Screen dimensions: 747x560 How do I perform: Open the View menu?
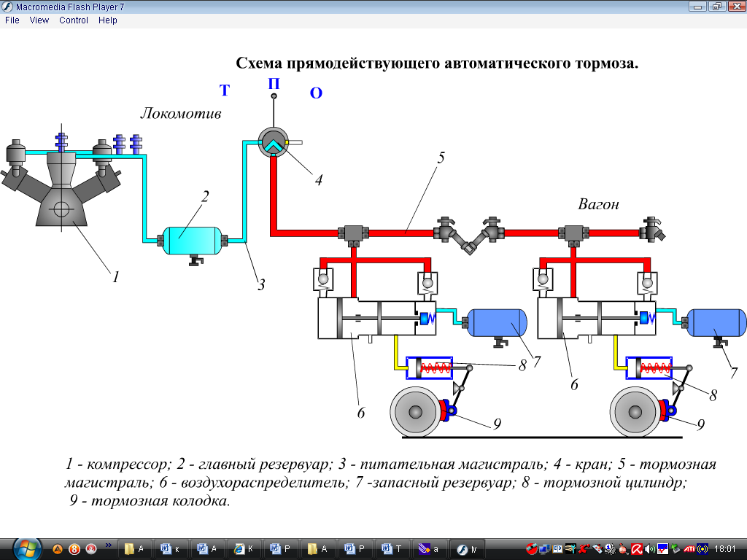[x=39, y=20]
